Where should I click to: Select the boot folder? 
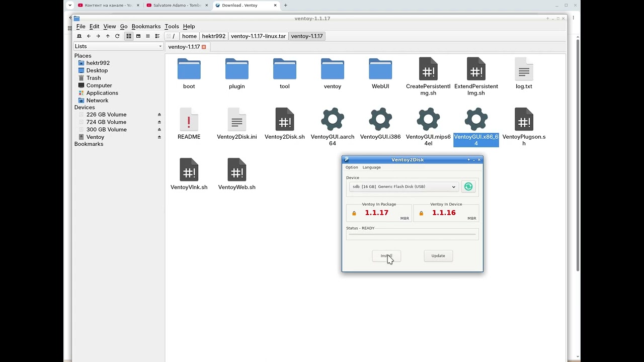[189, 73]
